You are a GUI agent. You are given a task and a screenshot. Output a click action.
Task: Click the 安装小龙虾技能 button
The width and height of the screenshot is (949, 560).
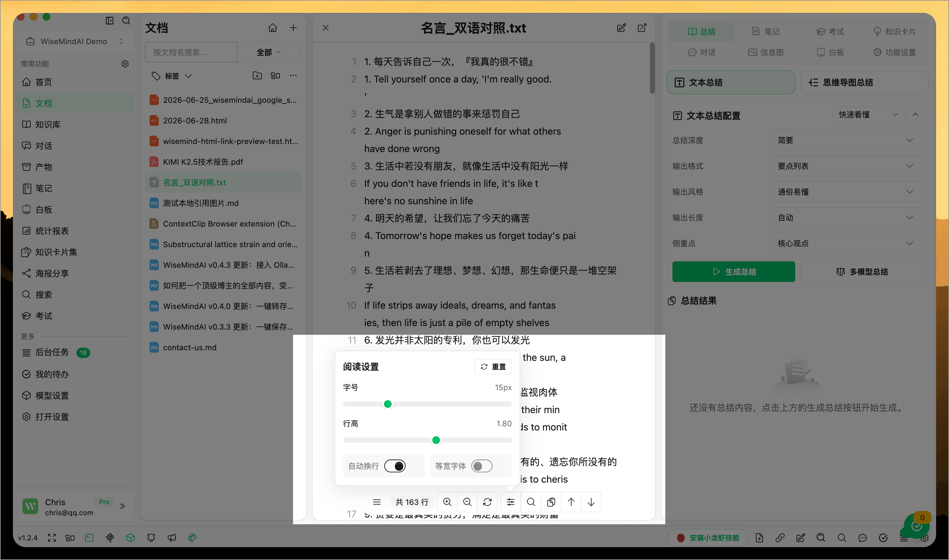708,538
